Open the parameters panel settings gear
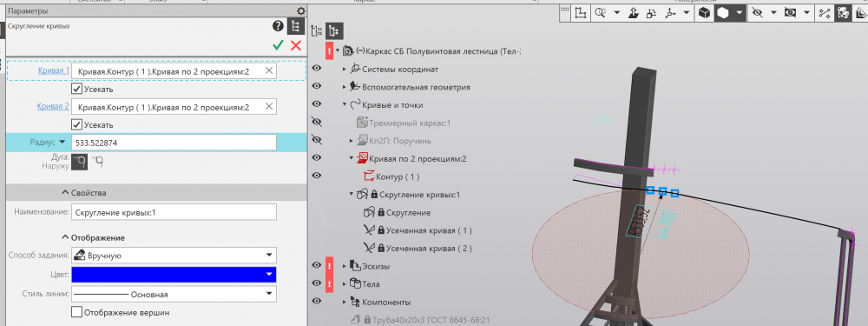Screen dimensions: 868x326 click(300, 11)
